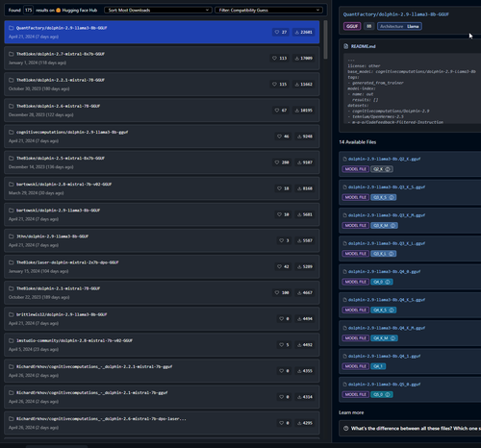Open the Sort: Most Downloads dropdown
Viewport: 481px width, 448px height.
(x=158, y=11)
